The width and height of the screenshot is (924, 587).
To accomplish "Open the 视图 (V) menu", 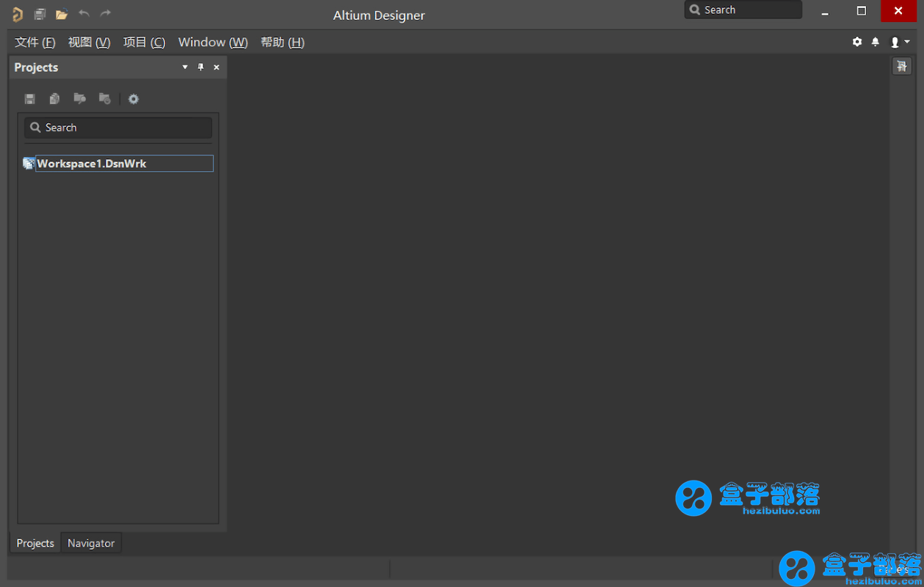I will tap(89, 43).
